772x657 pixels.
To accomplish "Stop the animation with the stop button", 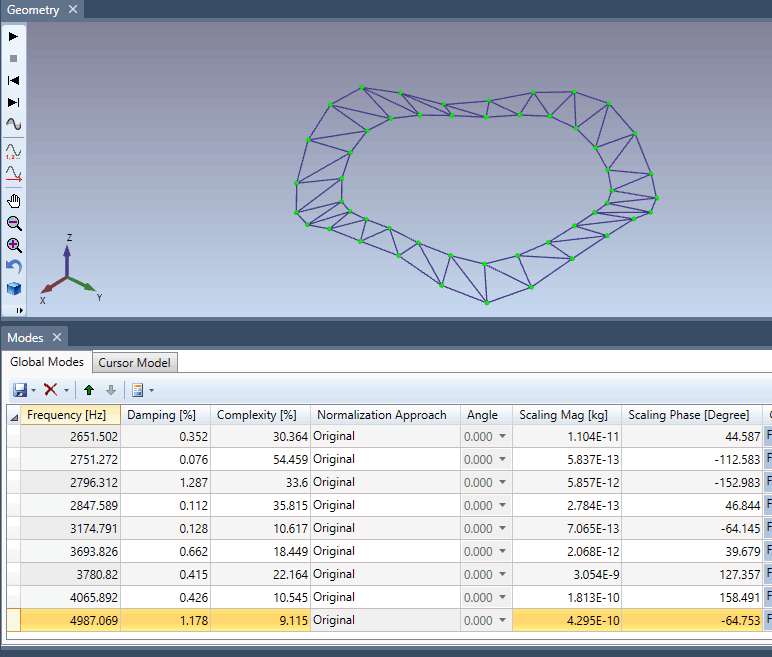I will (x=13, y=58).
